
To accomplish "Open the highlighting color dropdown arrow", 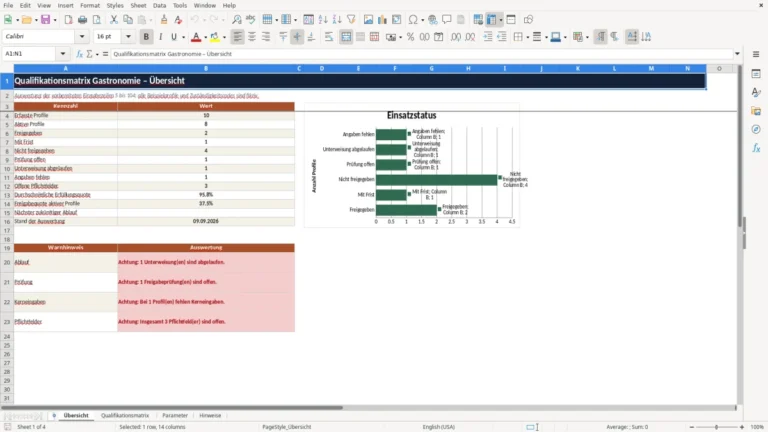I will click(224, 37).
